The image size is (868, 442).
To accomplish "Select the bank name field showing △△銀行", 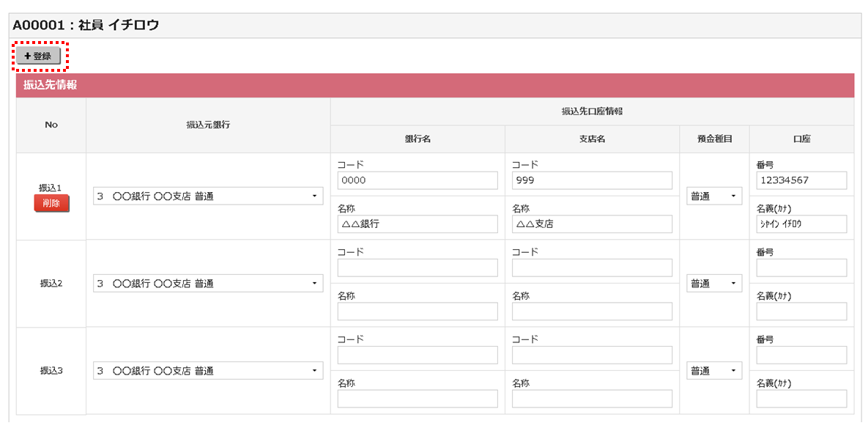I will point(418,224).
